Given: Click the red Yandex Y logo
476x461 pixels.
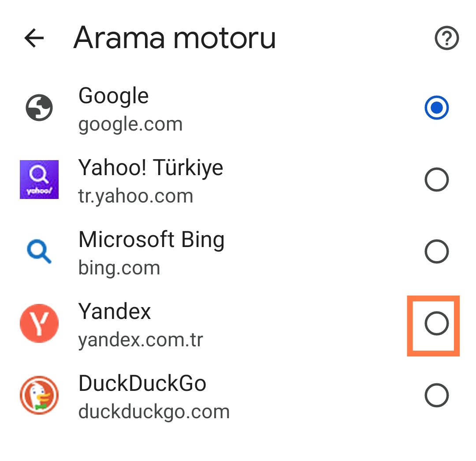Looking at the screenshot, I should click(39, 323).
